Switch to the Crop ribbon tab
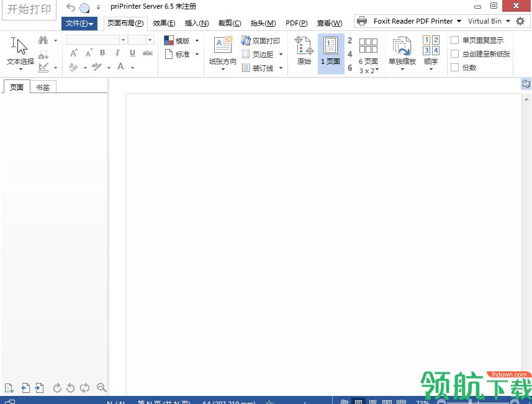This screenshot has width=532, height=404. (230, 23)
